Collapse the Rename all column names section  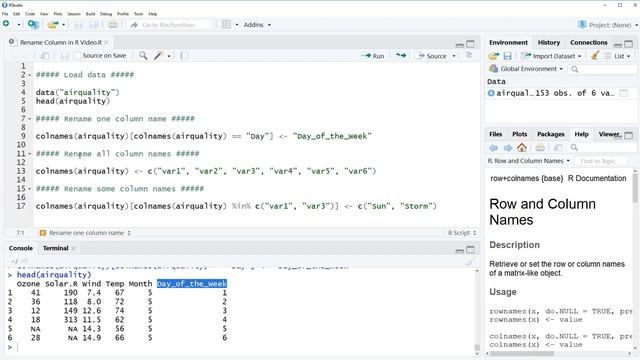30,154
